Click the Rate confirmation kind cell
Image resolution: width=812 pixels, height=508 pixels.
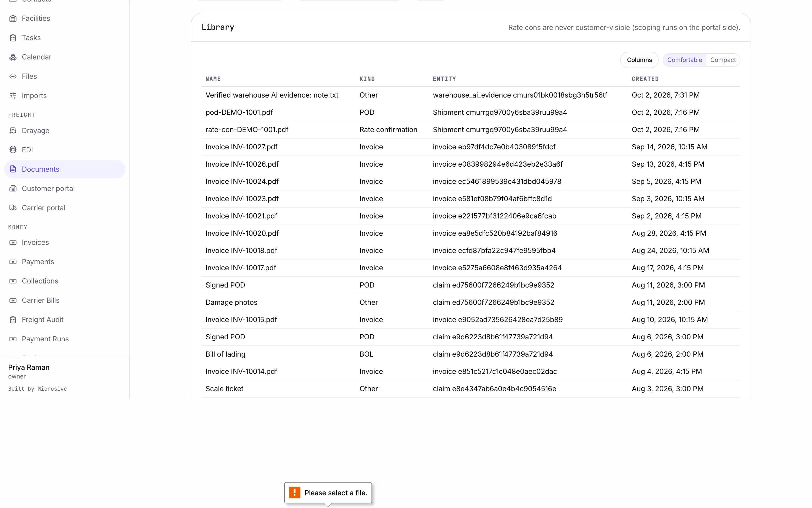[388, 130]
